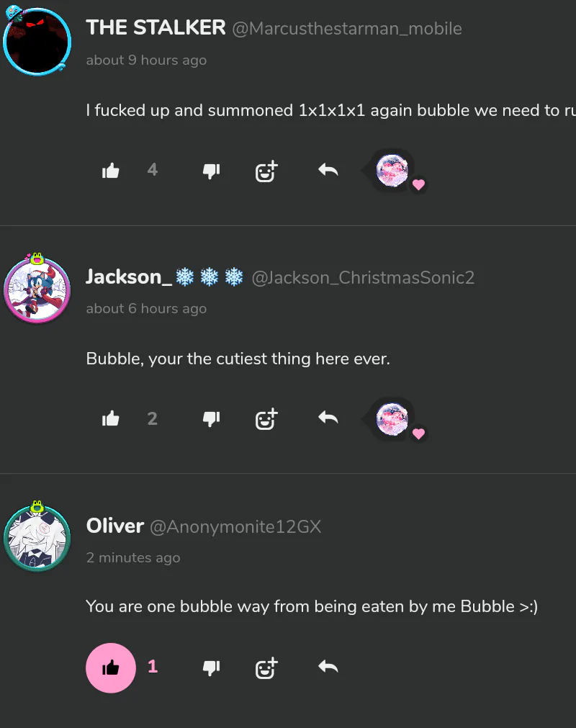The image size is (576, 728).
Task: Dislike Jackson_'s comment with thumbs down
Action: click(x=211, y=419)
